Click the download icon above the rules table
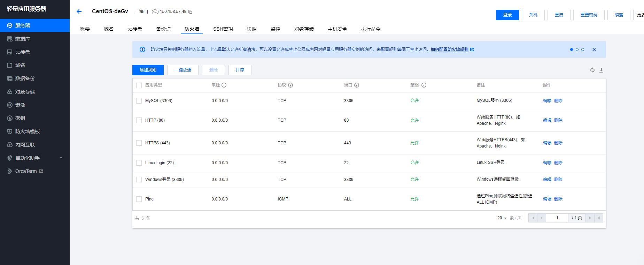The image size is (644, 265). click(601, 70)
